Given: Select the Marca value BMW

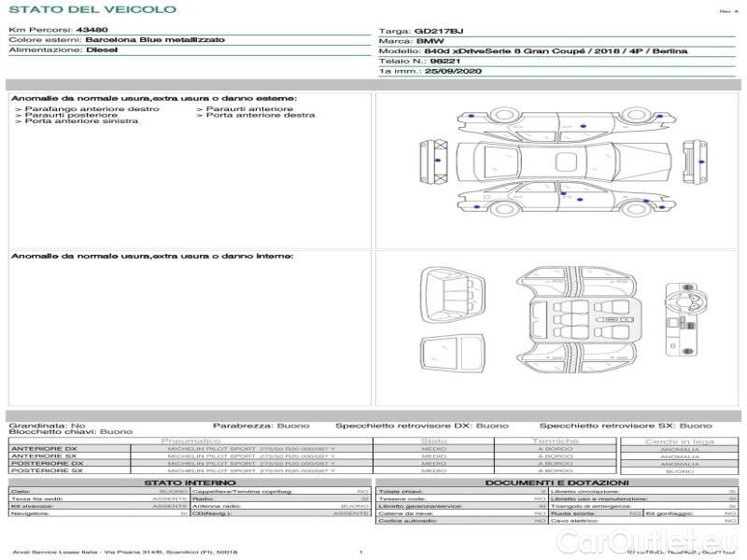Looking at the screenshot, I should pos(430,41).
